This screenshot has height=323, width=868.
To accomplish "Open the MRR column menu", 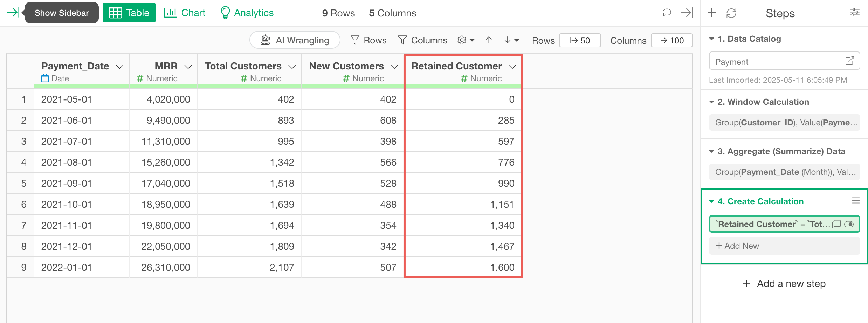I will pyautogui.click(x=188, y=67).
